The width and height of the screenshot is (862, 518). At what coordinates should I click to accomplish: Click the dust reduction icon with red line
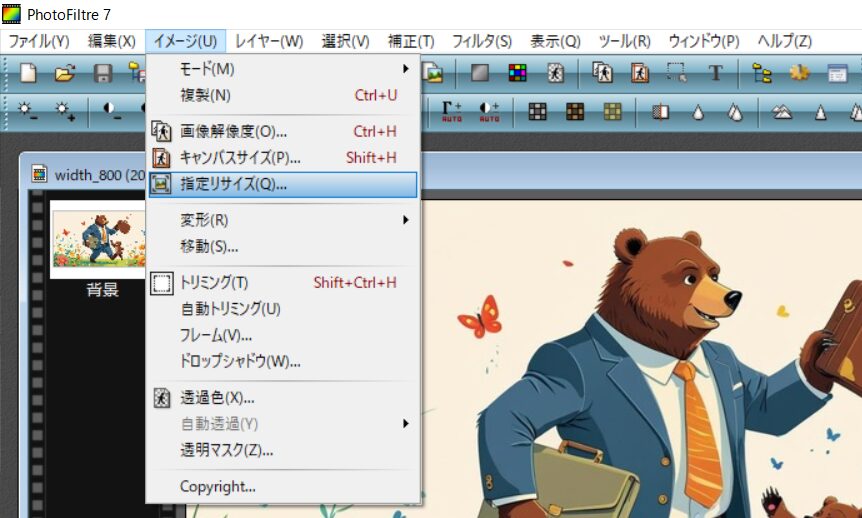(x=660, y=112)
